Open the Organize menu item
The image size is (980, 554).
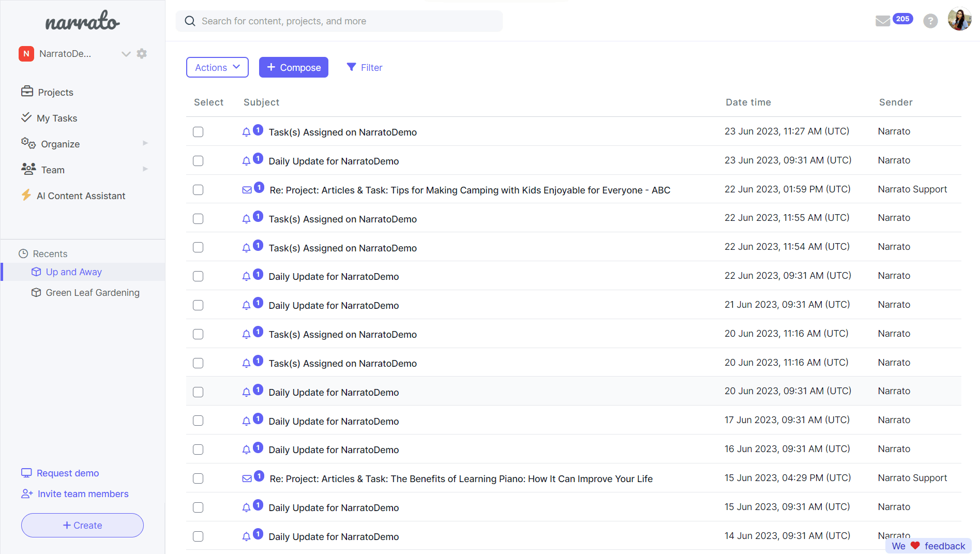pos(61,144)
